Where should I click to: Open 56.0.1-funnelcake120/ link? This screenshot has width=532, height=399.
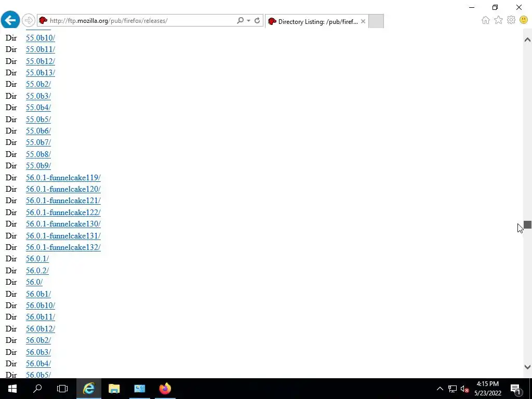click(63, 189)
